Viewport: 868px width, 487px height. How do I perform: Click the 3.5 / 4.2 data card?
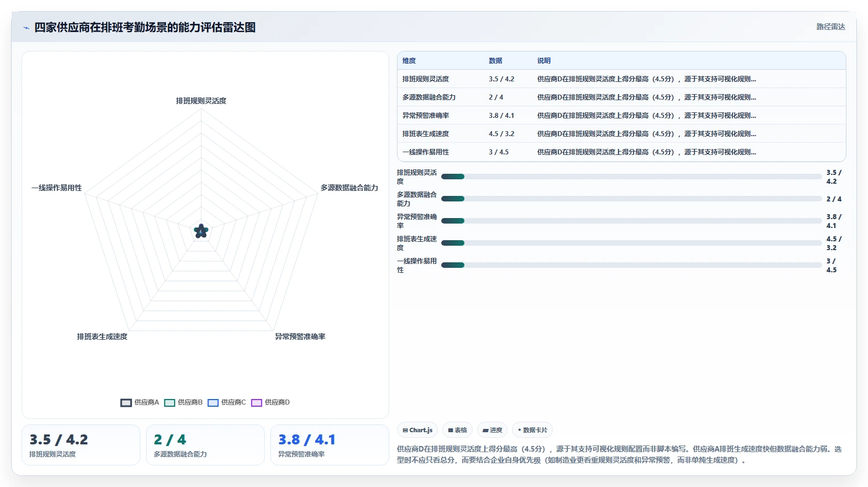tap(81, 445)
